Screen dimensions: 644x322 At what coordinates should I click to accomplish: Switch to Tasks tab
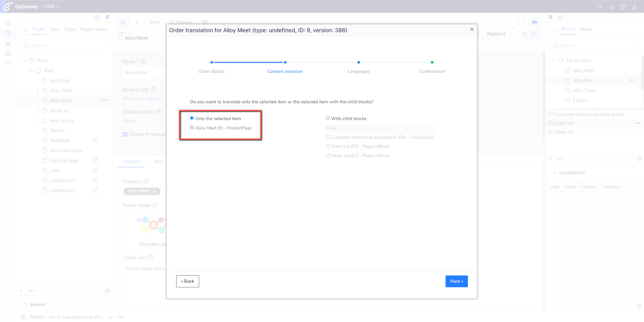tap(70, 29)
